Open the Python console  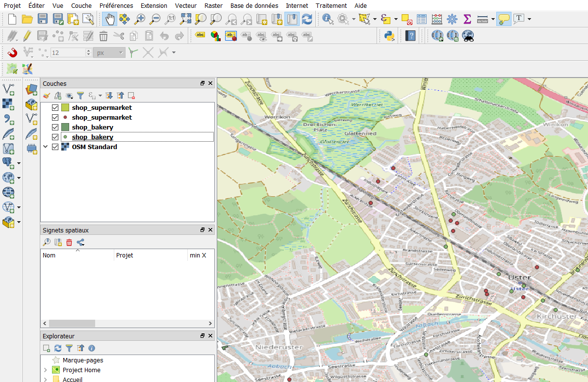click(x=390, y=36)
